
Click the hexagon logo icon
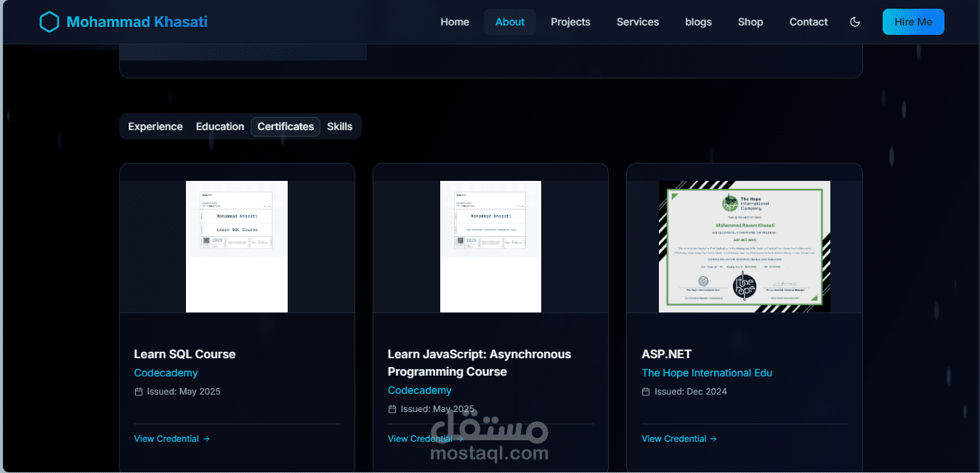(x=49, y=22)
